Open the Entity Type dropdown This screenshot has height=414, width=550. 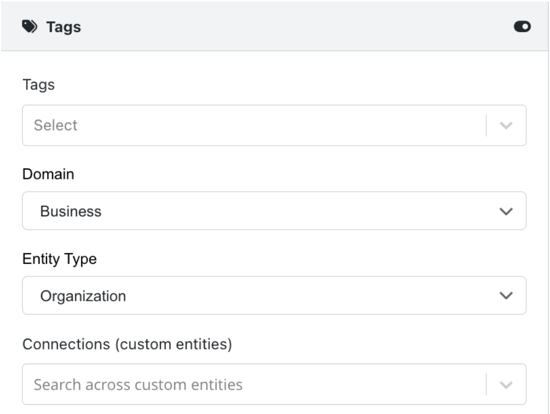click(274, 295)
